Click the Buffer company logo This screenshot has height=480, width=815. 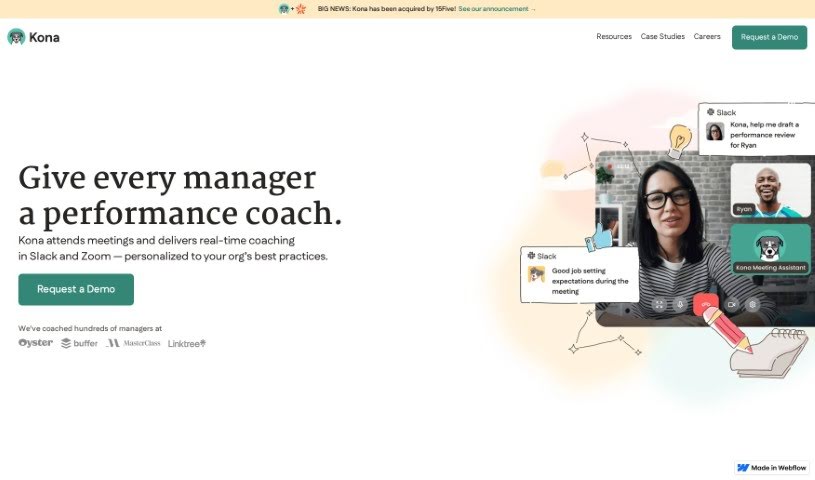(80, 343)
